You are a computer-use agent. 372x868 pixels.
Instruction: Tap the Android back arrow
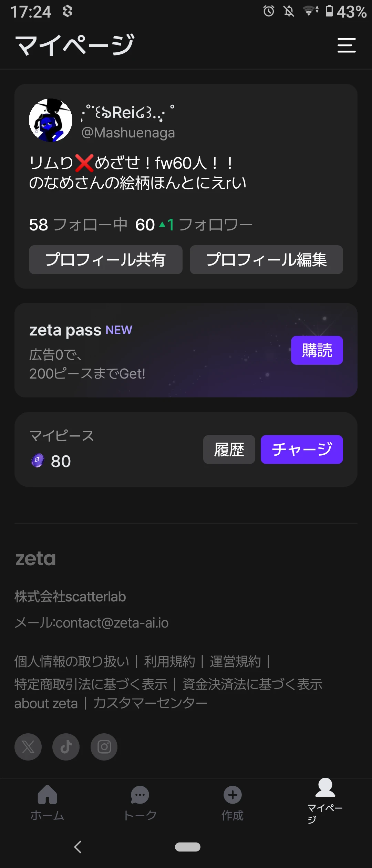coord(78,847)
